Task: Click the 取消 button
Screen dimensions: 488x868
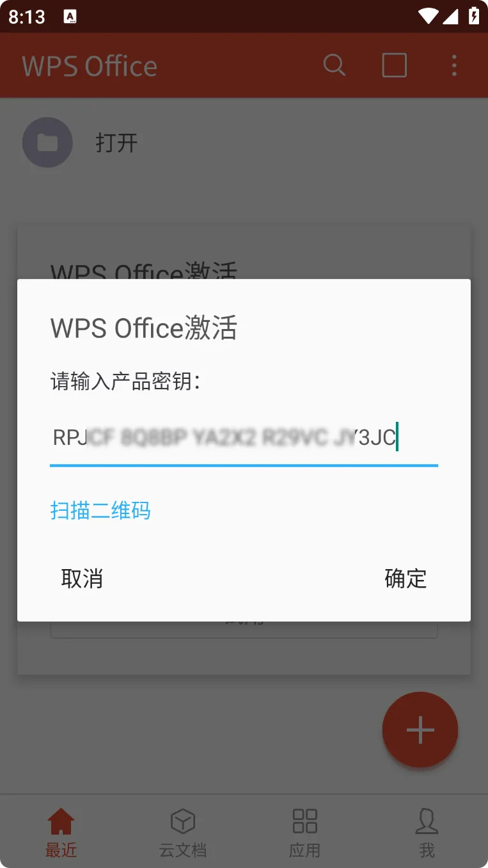Action: click(82, 578)
